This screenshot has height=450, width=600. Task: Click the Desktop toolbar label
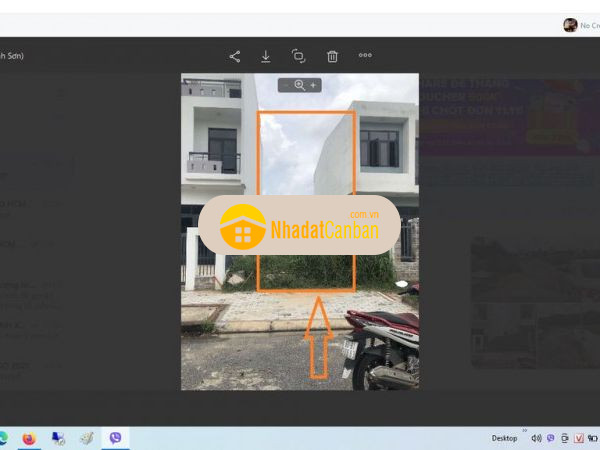pyautogui.click(x=504, y=438)
